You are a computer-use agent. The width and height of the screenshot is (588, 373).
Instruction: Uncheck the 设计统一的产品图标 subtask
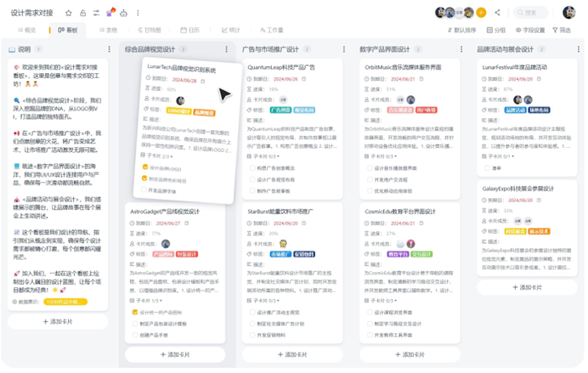(135, 313)
